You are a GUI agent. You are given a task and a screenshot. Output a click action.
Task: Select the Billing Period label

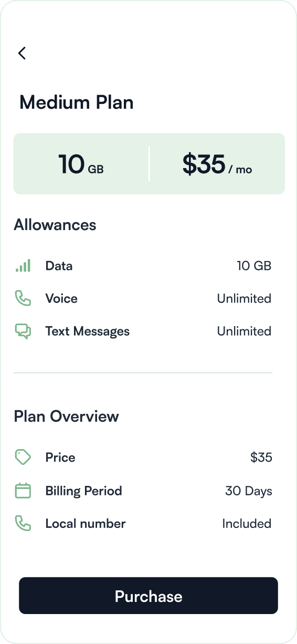pyautogui.click(x=84, y=491)
